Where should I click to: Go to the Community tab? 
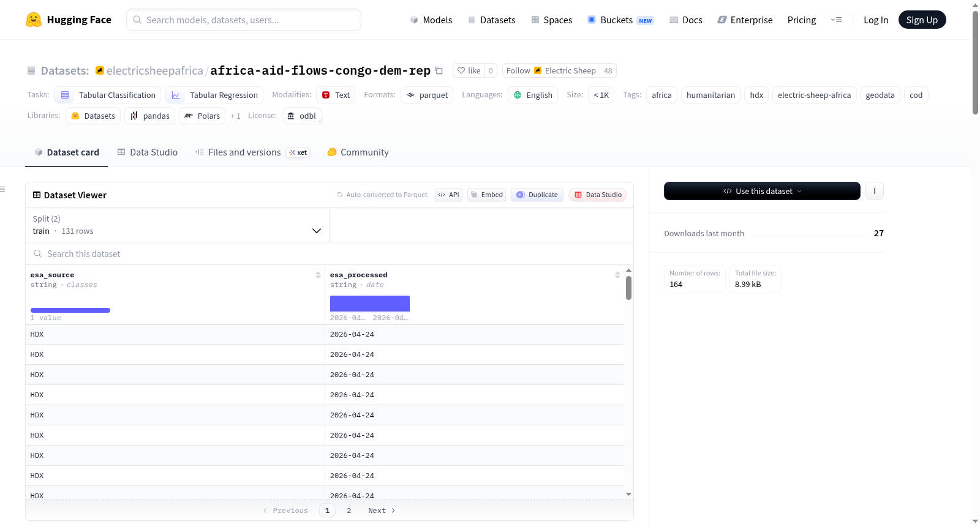[x=358, y=152]
